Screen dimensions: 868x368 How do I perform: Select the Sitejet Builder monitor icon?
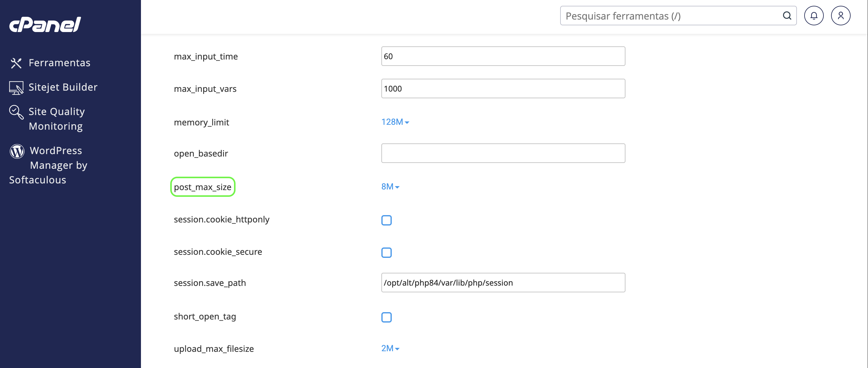16,88
